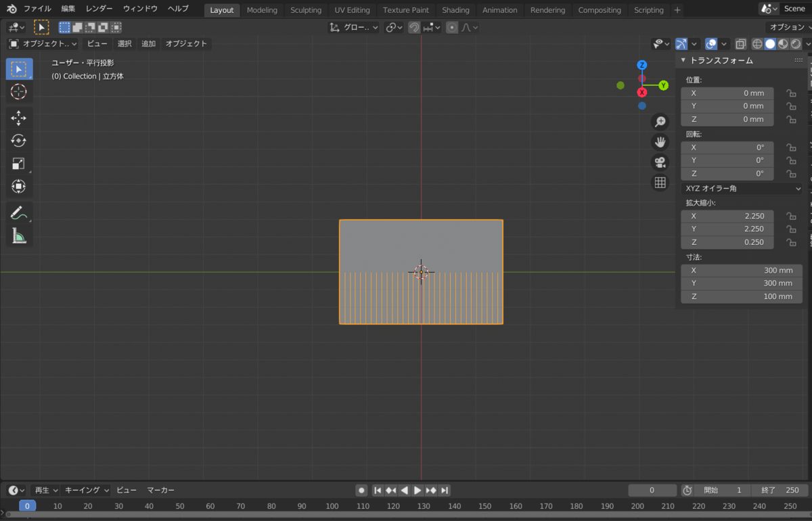
Task: Click the zoom view magnifier gizmo
Action: 660,122
